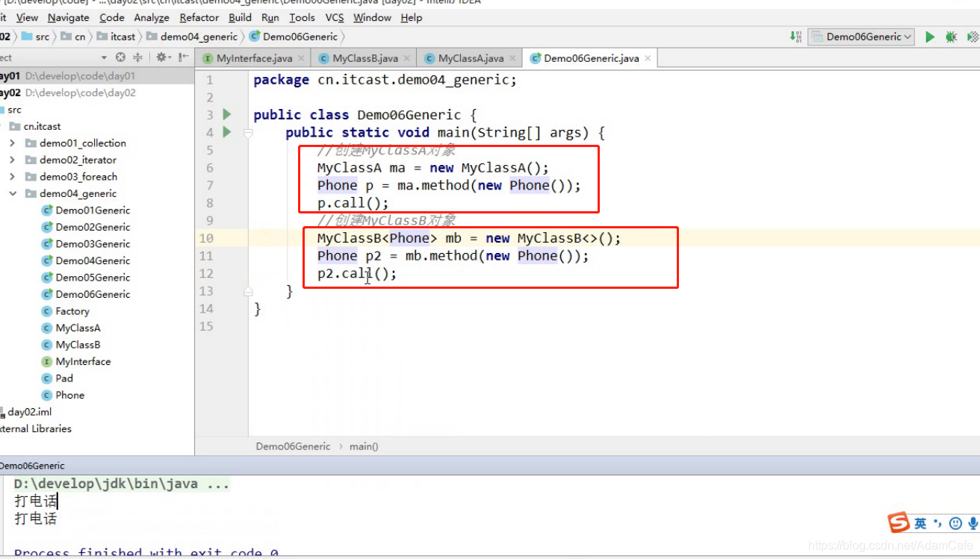
Task: Open the Analyze menu
Action: (x=152, y=17)
